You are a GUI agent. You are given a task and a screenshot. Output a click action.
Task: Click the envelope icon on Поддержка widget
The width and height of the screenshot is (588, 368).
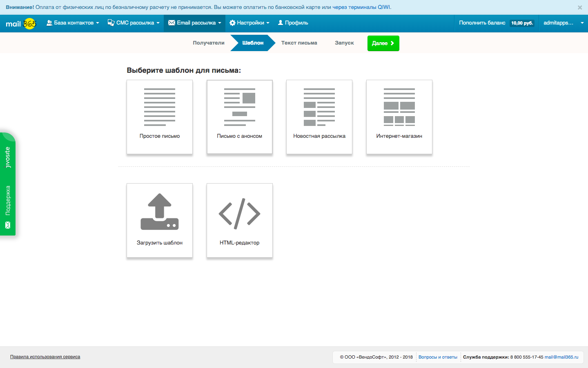pos(8,225)
